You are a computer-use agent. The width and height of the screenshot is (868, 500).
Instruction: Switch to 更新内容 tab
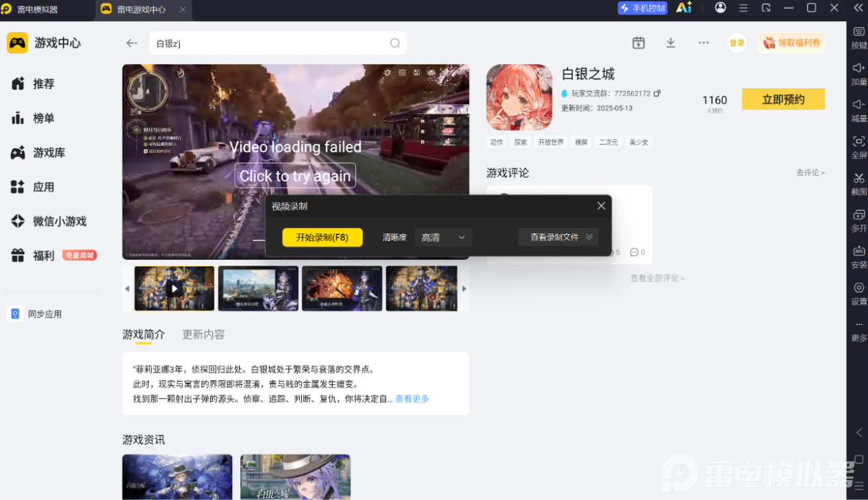coord(203,334)
